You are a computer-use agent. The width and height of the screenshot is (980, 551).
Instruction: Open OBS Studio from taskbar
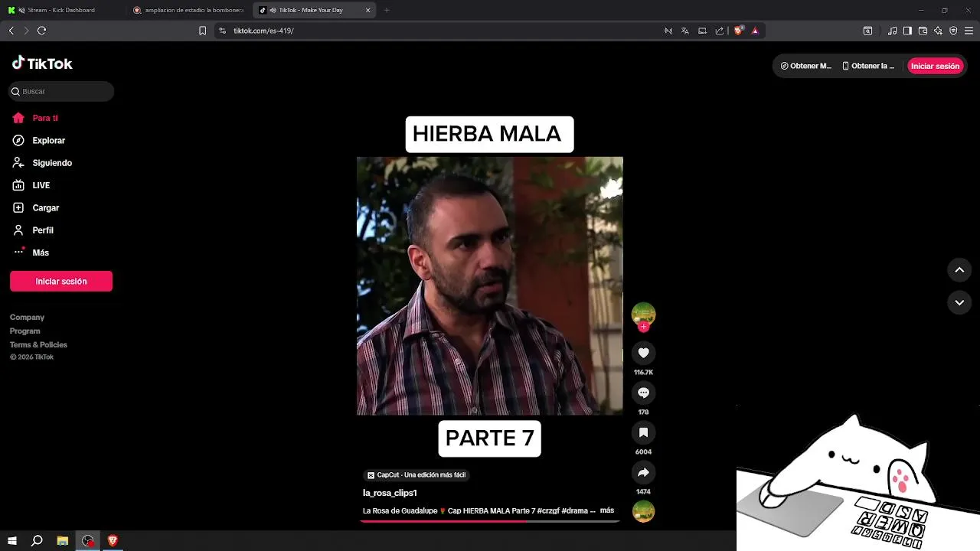pos(88,541)
